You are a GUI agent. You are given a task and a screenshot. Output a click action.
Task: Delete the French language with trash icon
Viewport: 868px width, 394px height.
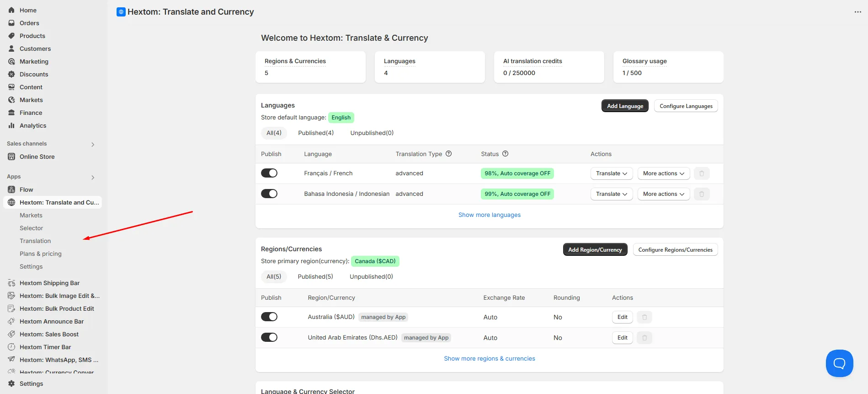(702, 173)
